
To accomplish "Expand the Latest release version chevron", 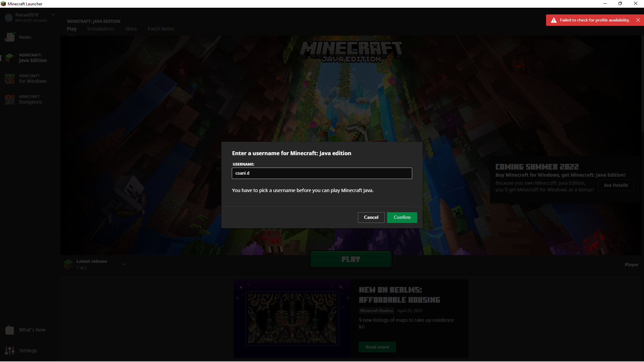I will [124, 264].
